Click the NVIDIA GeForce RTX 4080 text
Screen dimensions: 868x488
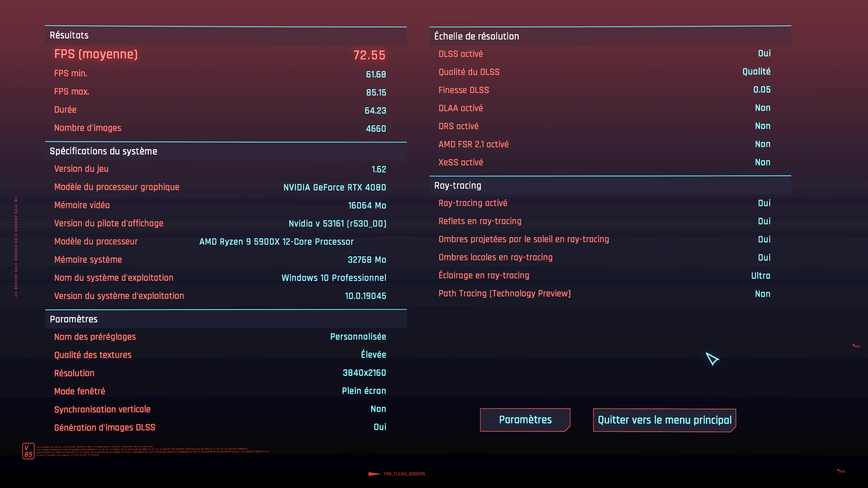pos(334,188)
